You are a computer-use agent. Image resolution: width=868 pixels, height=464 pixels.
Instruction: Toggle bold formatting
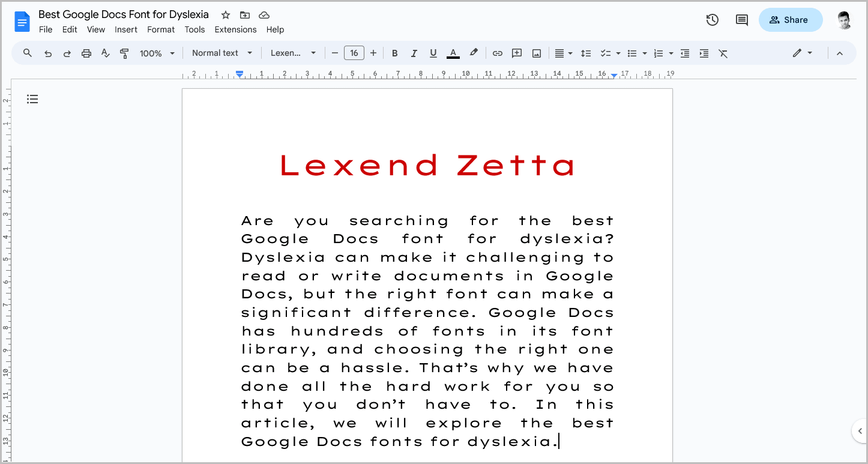(x=394, y=53)
